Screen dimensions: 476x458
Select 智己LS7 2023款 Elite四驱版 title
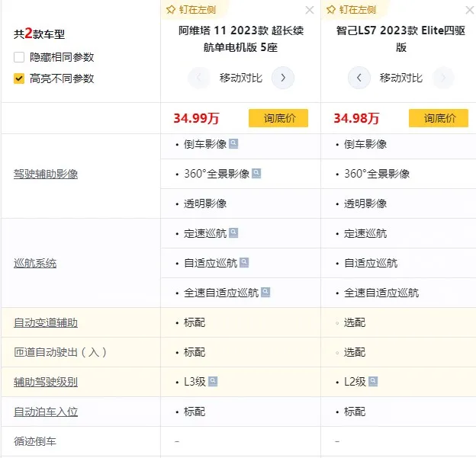click(400, 39)
